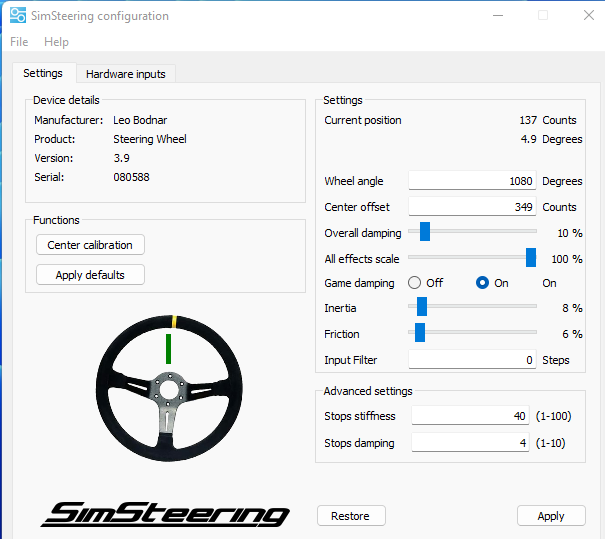
Task: Click the Apply defaults button
Action: (91, 275)
